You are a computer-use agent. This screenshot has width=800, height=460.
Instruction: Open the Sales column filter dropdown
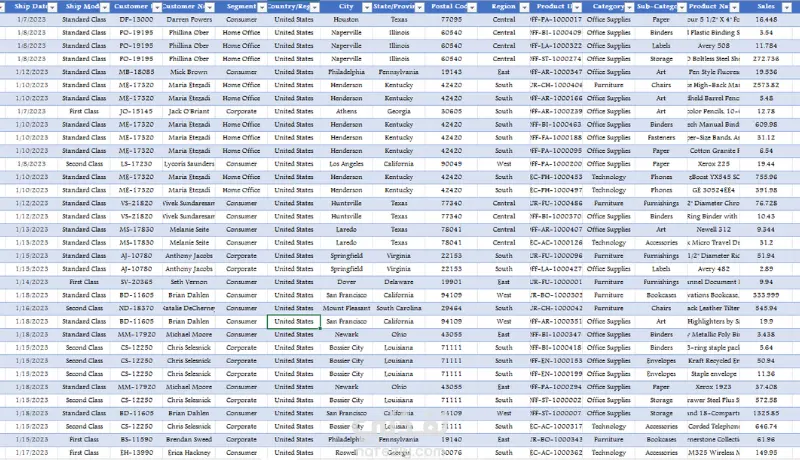(x=787, y=7)
